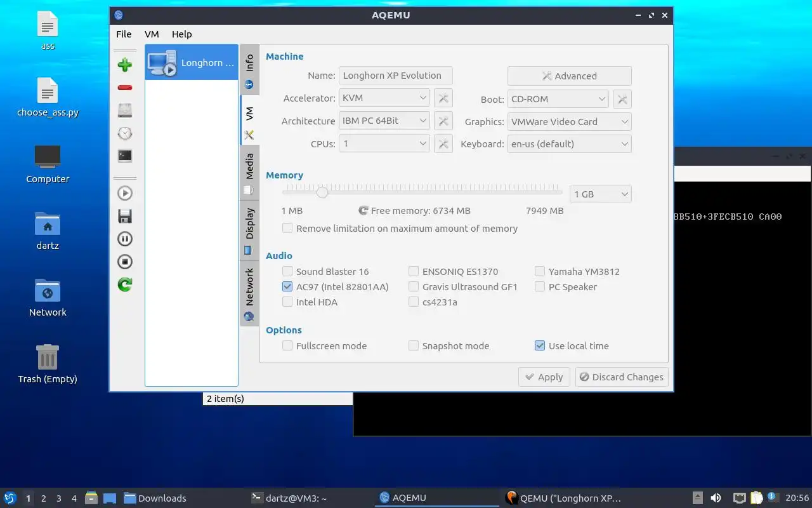The width and height of the screenshot is (812, 508).
Task: Open Accelerator settings wrench icon
Action: [x=443, y=98]
